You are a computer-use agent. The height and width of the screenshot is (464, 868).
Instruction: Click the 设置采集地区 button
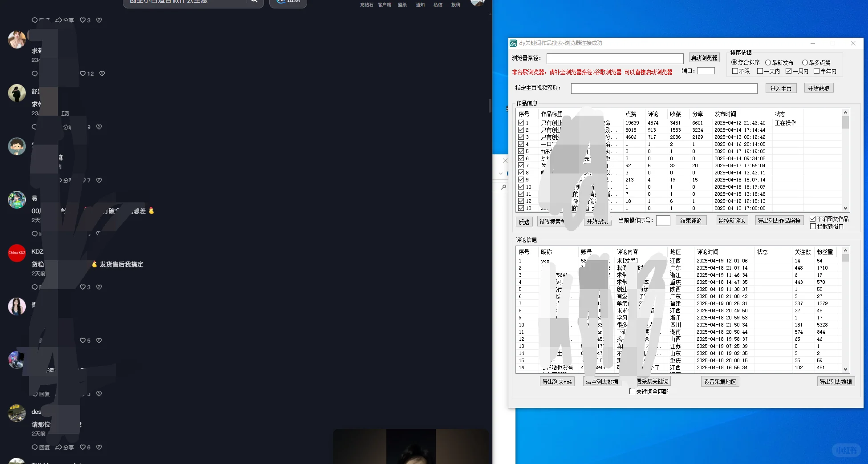tap(720, 382)
